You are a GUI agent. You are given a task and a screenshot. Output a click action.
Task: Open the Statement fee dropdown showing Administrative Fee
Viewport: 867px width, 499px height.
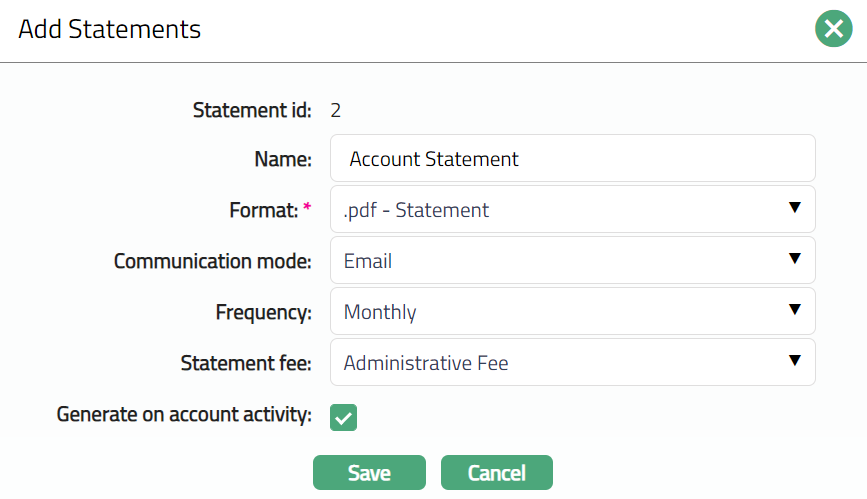pyautogui.click(x=560, y=363)
